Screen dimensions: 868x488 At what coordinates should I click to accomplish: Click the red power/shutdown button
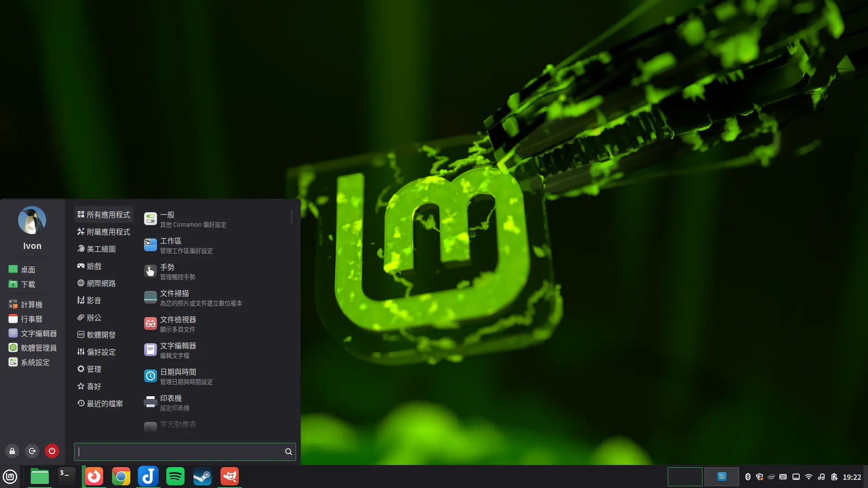tap(52, 451)
